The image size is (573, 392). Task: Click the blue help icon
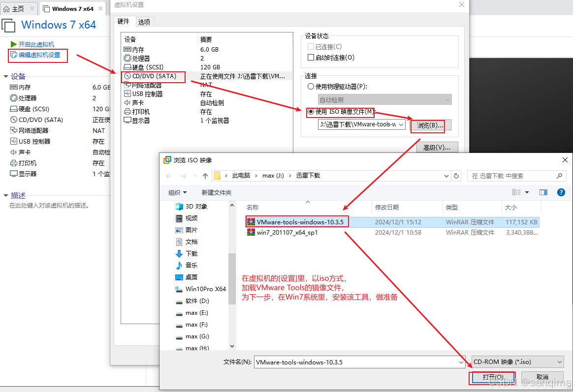[x=561, y=192]
